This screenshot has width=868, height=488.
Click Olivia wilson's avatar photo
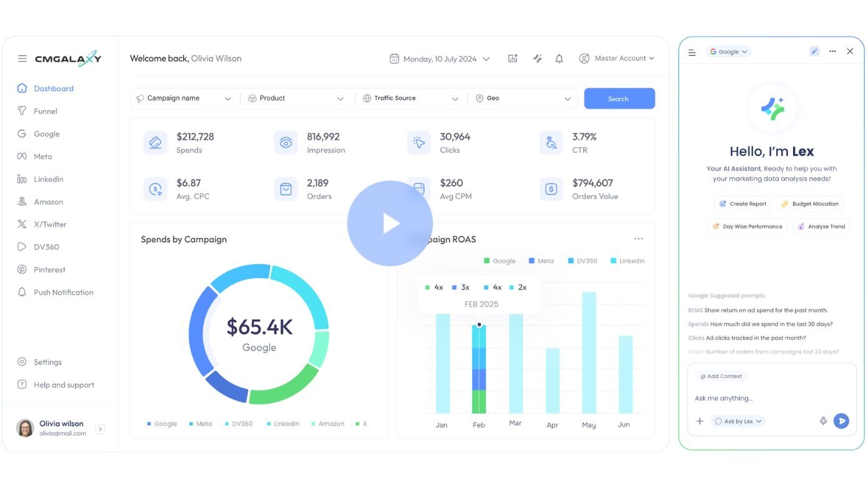coord(25,428)
